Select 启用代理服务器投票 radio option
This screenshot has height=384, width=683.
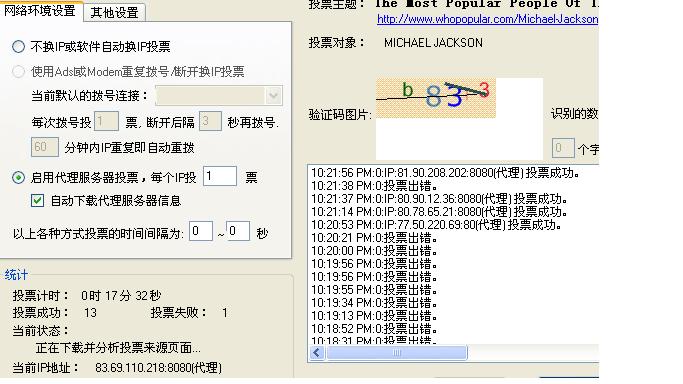18,177
